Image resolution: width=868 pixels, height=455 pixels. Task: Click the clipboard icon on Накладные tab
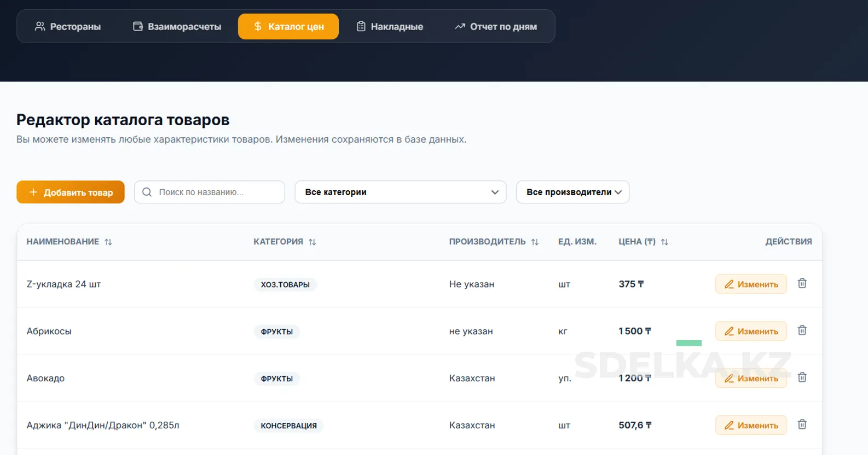pyautogui.click(x=361, y=26)
